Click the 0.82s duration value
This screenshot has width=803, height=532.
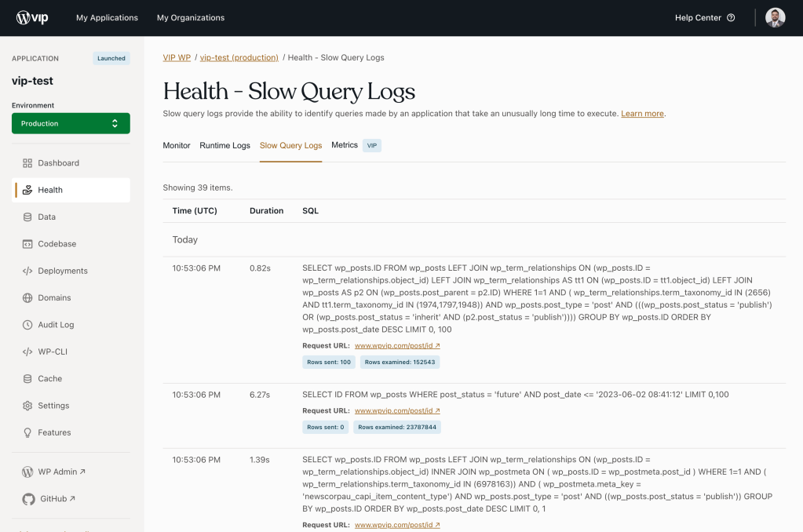click(x=260, y=268)
